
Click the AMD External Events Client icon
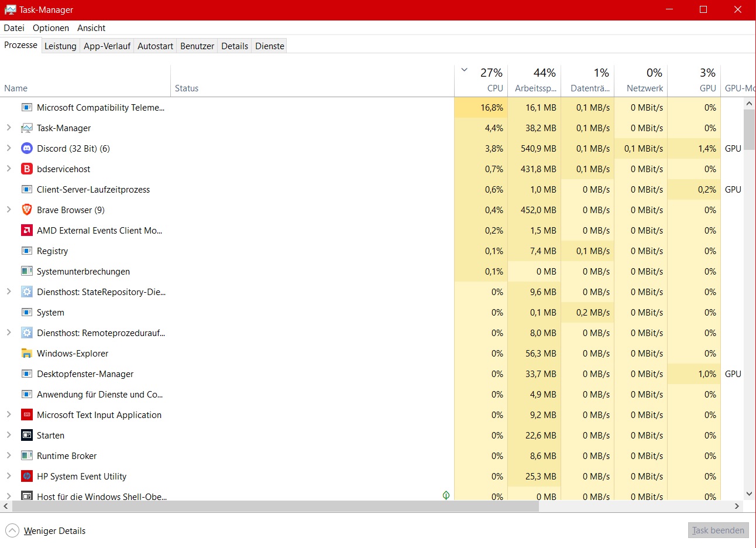tap(27, 231)
